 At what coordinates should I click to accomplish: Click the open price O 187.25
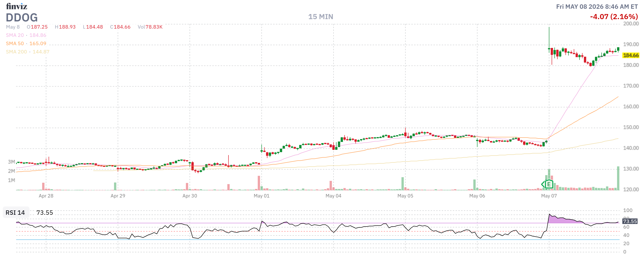[x=37, y=27]
